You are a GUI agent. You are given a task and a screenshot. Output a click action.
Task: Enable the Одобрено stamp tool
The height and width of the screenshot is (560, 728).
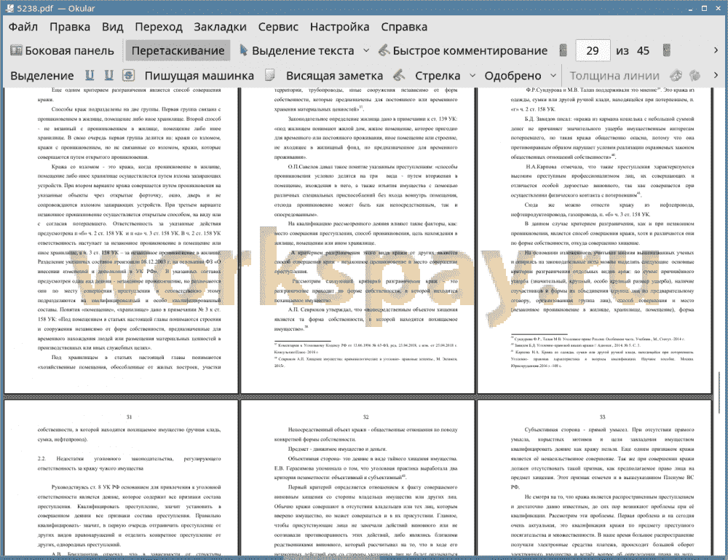coord(513,76)
